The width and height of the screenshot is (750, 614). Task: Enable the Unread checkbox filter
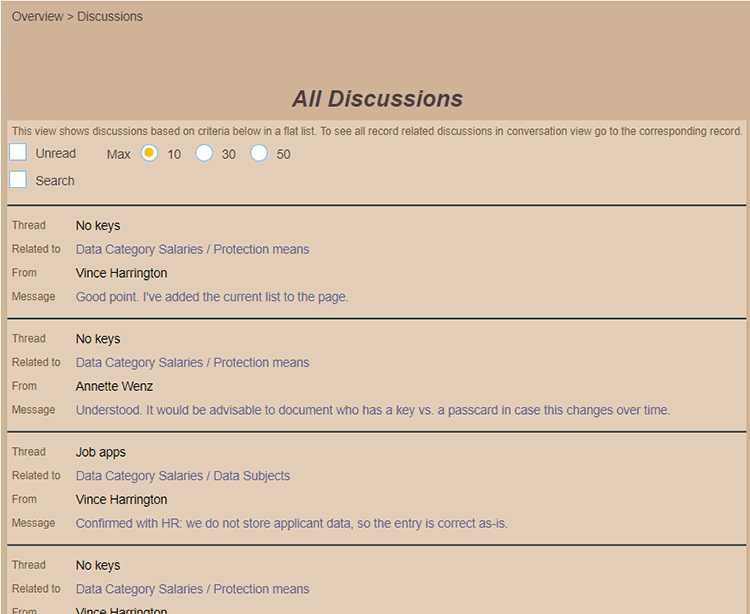(18, 153)
